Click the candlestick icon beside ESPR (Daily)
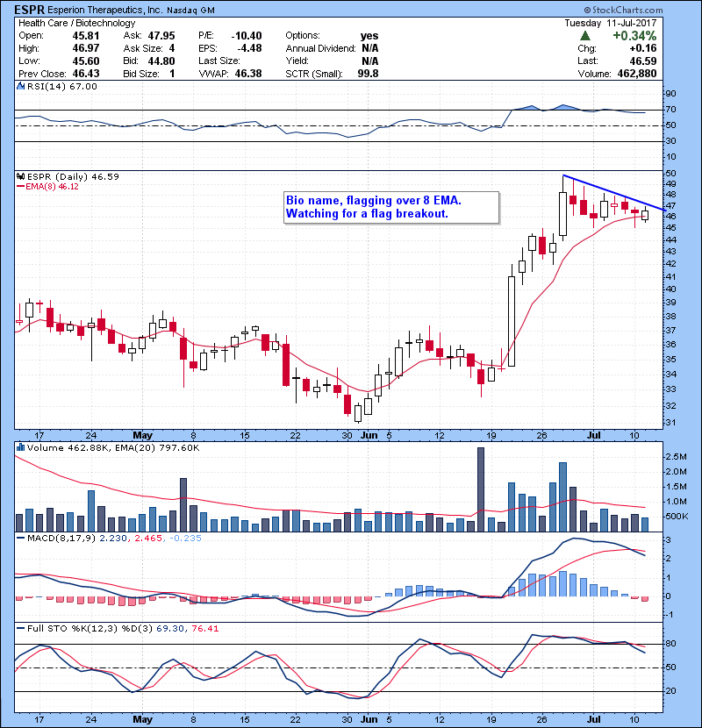Viewport: 702px width, 728px height. point(21,177)
